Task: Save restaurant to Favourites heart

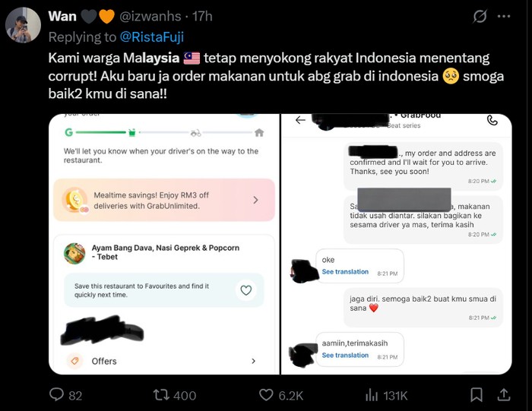Action: [x=246, y=290]
